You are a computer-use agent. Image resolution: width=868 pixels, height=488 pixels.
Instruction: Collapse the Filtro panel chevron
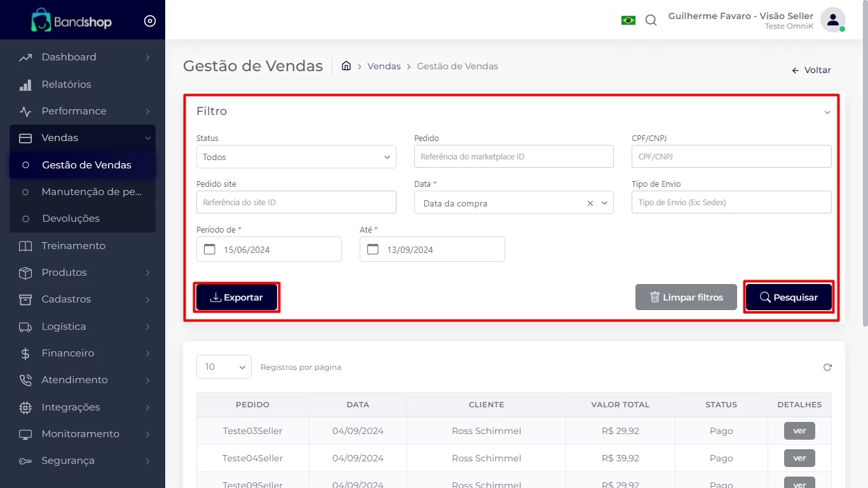tap(827, 112)
